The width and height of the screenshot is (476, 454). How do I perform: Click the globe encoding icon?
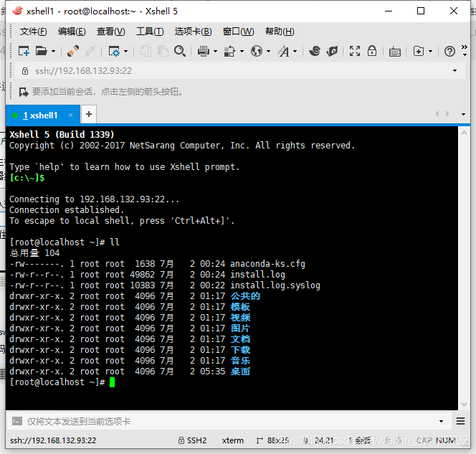click(257, 51)
